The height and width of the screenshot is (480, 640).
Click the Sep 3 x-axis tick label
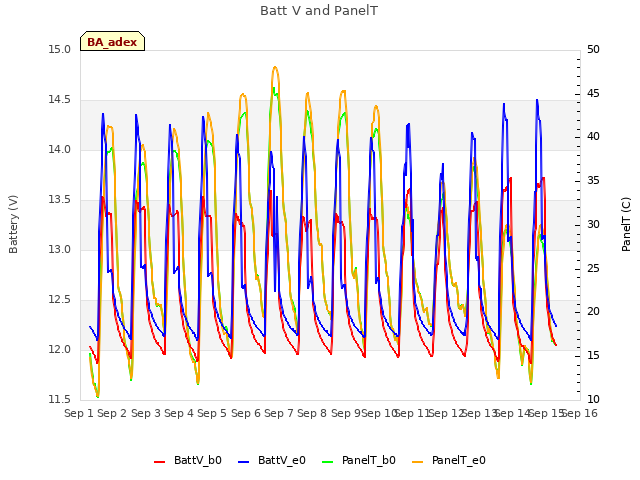[146, 413]
